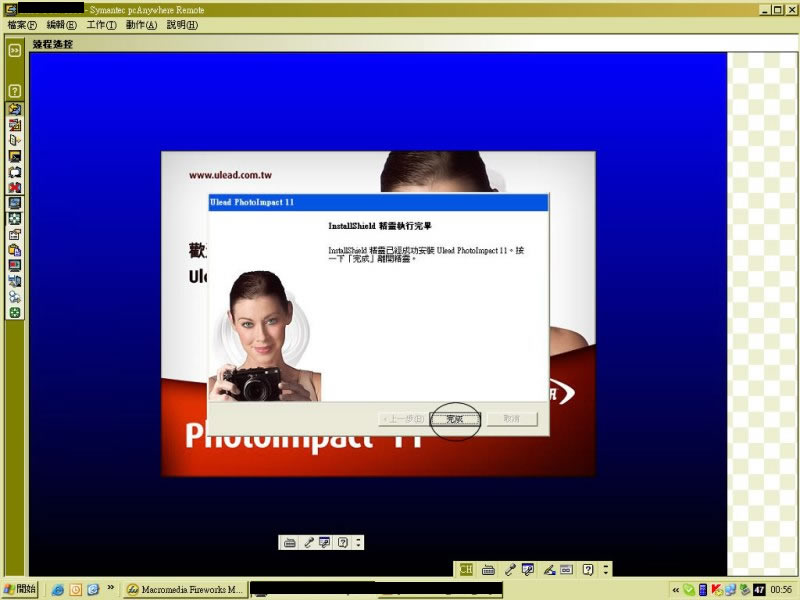Open the question-mark help icon in the left sidebar
Image resolution: width=800 pixels, height=600 pixels.
15,91
